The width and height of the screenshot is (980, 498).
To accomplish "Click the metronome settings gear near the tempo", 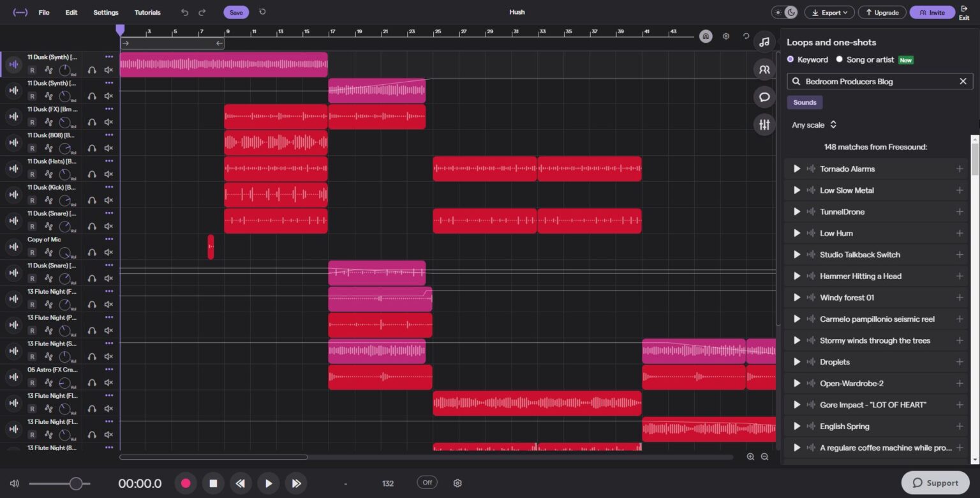I will point(457,483).
